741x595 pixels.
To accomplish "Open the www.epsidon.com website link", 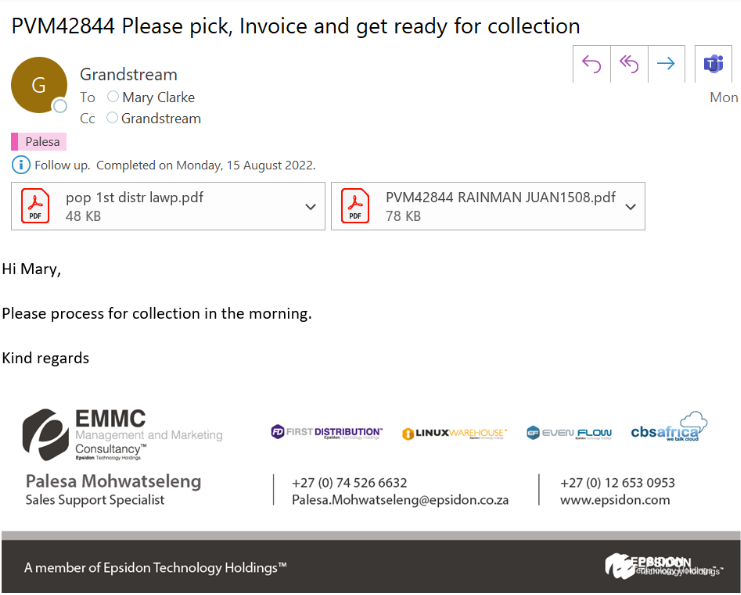I will click(614, 500).
